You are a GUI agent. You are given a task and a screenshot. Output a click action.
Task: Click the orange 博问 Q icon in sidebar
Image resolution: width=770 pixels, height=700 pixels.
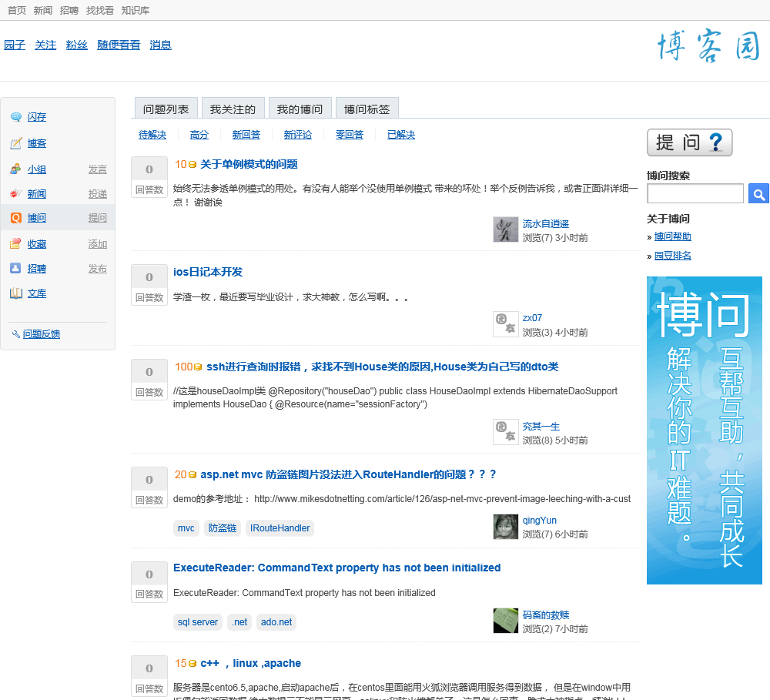click(x=15, y=218)
